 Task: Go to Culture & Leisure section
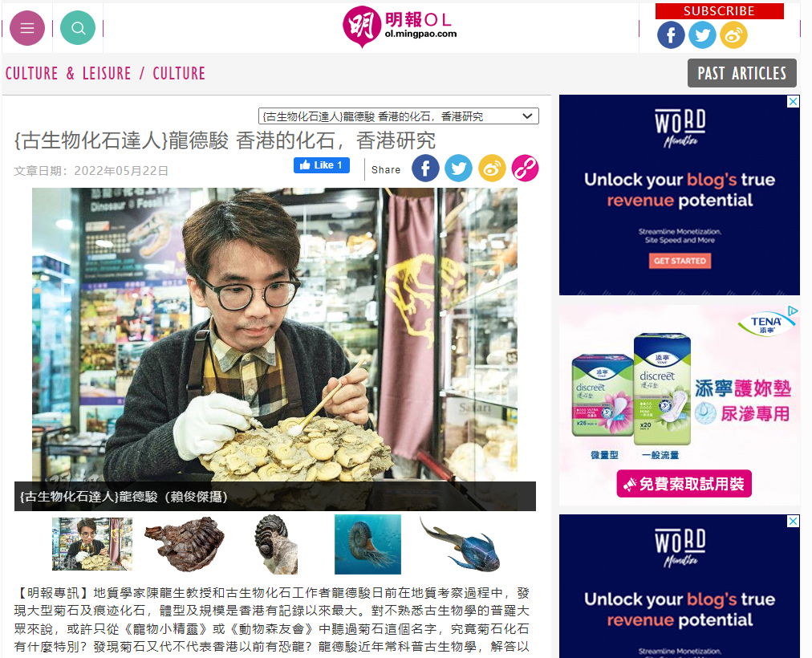pyautogui.click(x=68, y=74)
